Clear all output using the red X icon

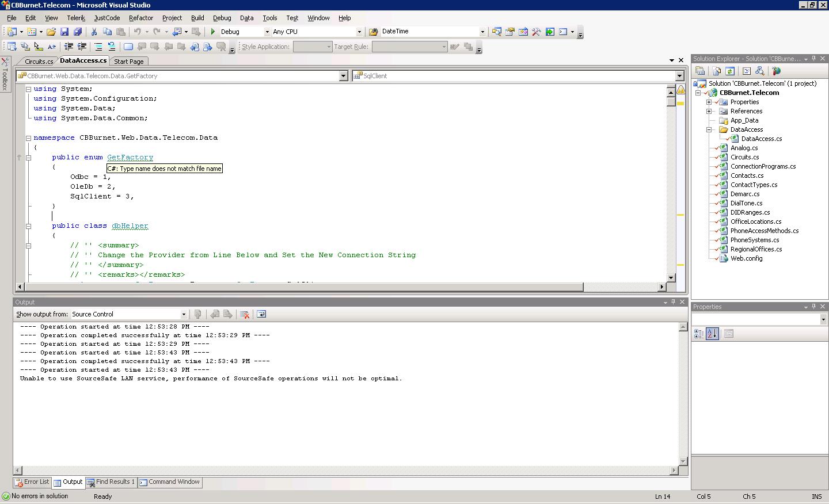(245, 314)
